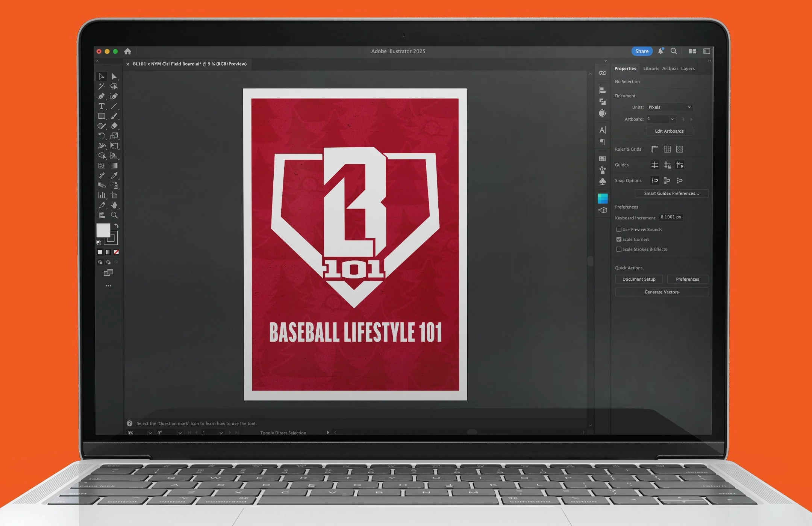
Task: Click the Show Grid icon
Action: point(667,149)
